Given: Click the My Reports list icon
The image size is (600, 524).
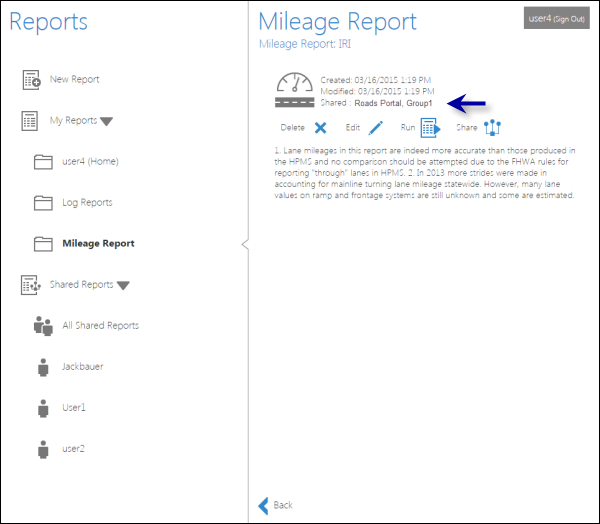Looking at the screenshot, I should [x=31, y=121].
